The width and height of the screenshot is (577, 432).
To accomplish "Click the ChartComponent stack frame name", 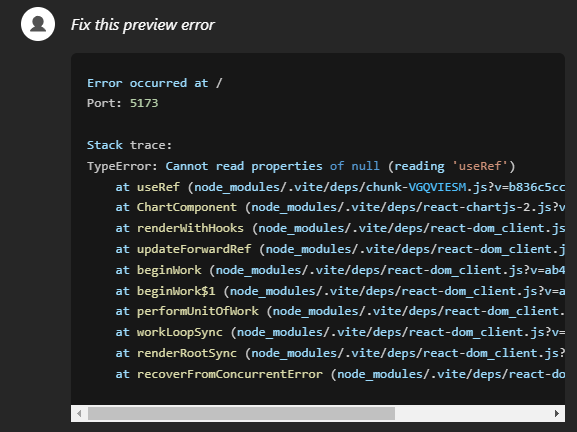I will tap(187, 207).
